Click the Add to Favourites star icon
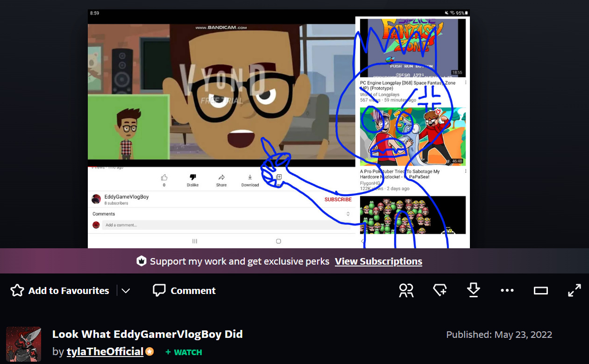 (x=17, y=290)
